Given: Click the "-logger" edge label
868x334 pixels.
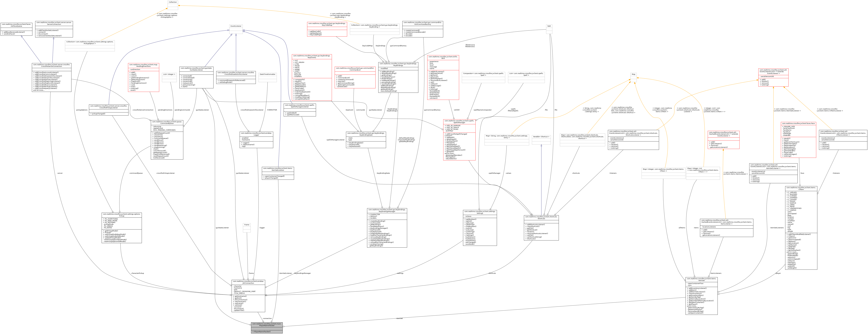Looking at the screenshot, I should click(x=262, y=228).
